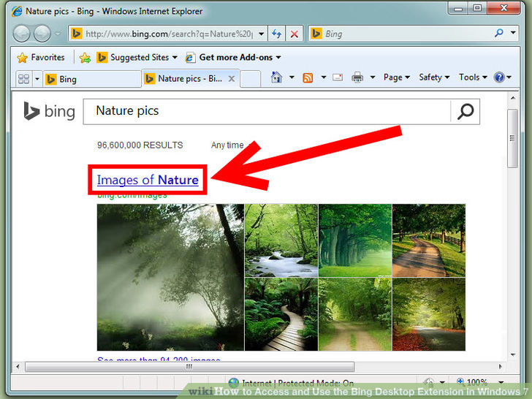Click the toolbar search magnifier icon

coord(498,33)
